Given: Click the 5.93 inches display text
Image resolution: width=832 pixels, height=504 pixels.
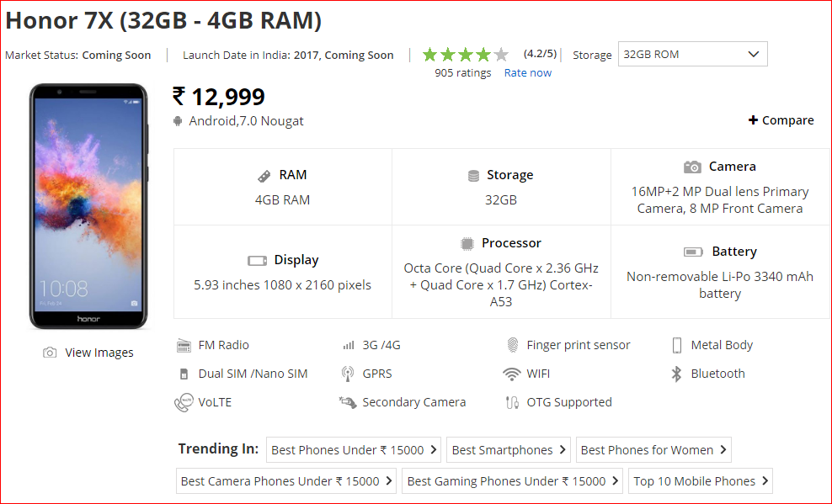Looking at the screenshot, I should (x=282, y=285).
